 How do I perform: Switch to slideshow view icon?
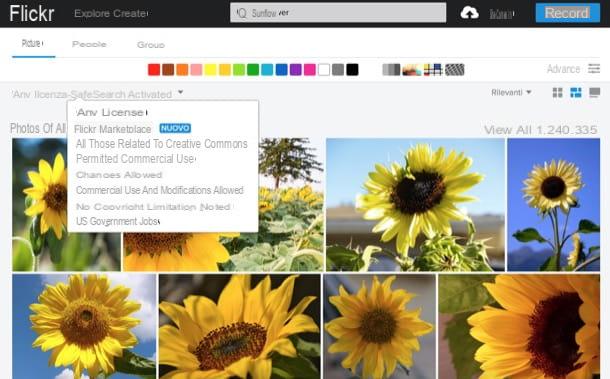(594, 93)
